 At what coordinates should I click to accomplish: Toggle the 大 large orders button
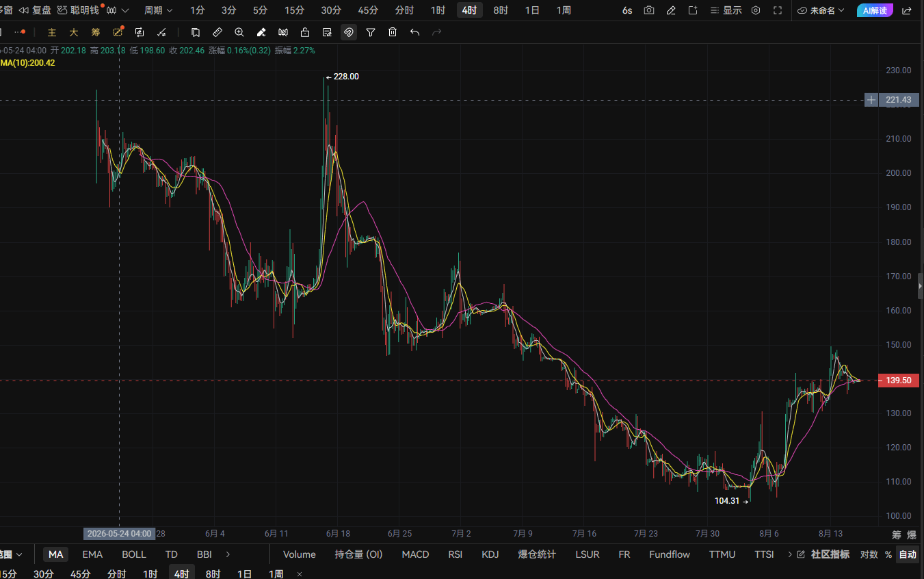pyautogui.click(x=74, y=32)
